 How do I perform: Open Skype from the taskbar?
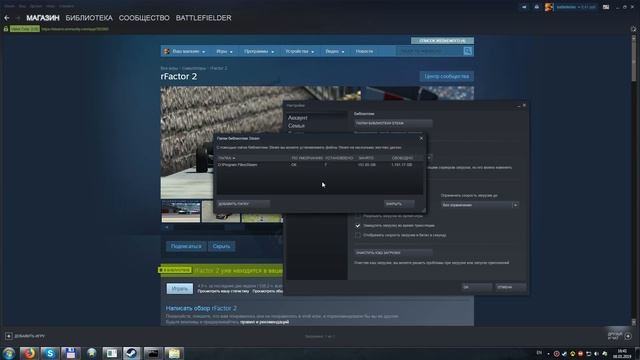tap(50, 353)
